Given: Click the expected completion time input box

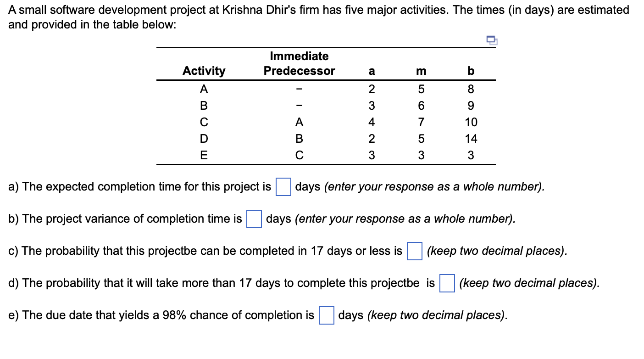Looking at the screenshot, I should 284,188.
